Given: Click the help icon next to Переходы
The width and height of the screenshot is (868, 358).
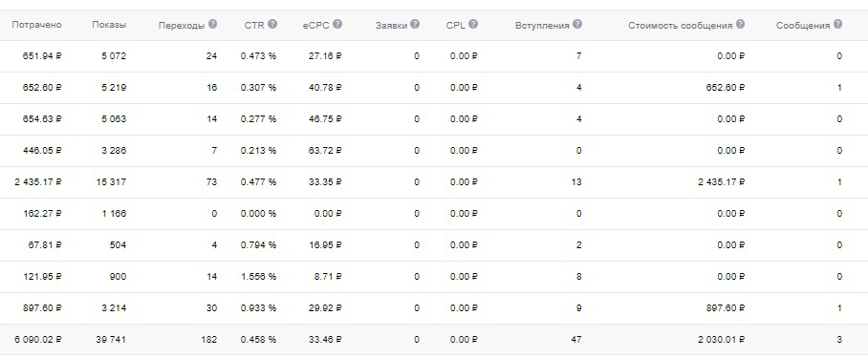Looking at the screenshot, I should pos(212,25).
